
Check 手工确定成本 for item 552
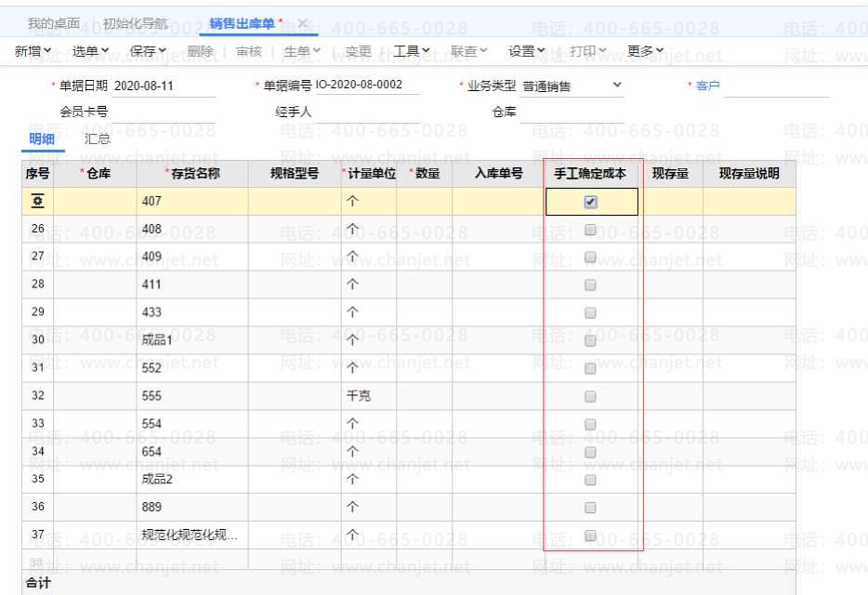point(591,368)
